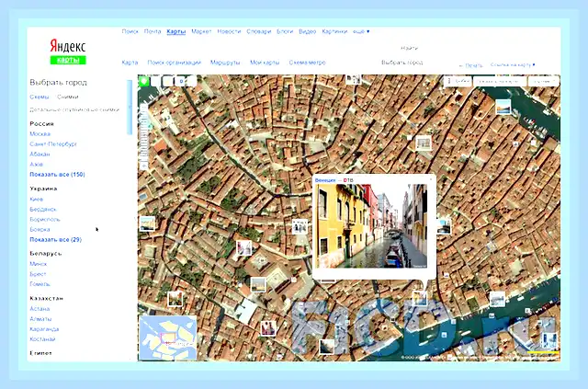This screenshot has height=389, width=588.
Task: Select the city Минск
Action: click(x=39, y=264)
